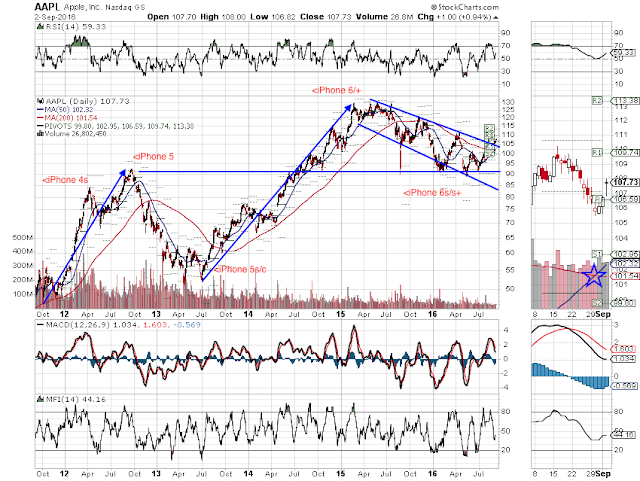640x481 pixels.
Task: Click the StockCharts.com attribution link
Action: (x=465, y=7)
